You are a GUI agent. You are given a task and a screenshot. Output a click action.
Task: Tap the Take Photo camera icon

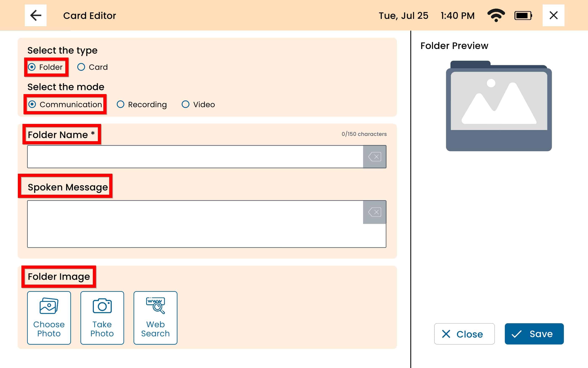coord(102,318)
